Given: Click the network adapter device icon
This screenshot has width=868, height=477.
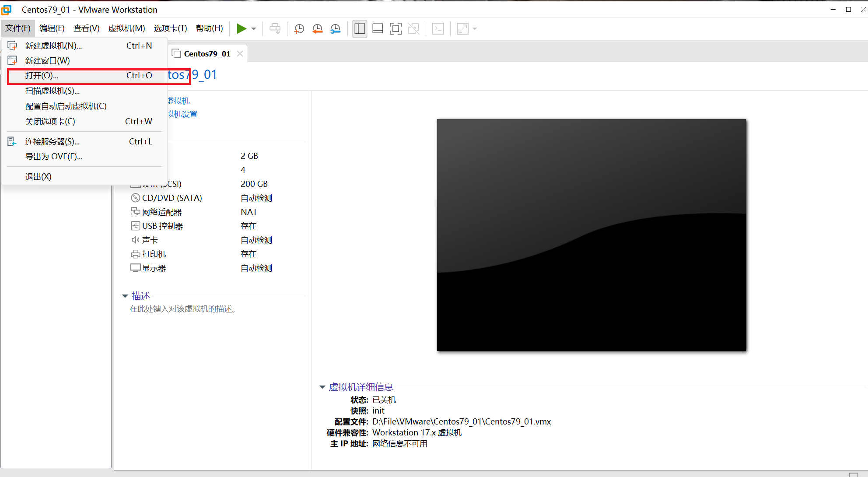Looking at the screenshot, I should (135, 212).
